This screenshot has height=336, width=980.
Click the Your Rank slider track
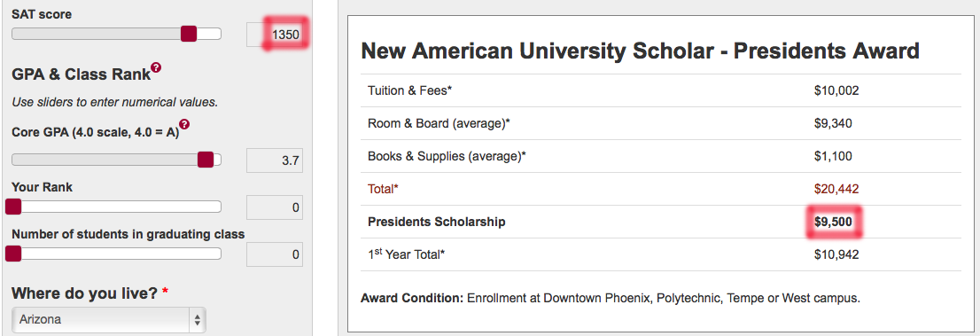pyautogui.click(x=116, y=207)
